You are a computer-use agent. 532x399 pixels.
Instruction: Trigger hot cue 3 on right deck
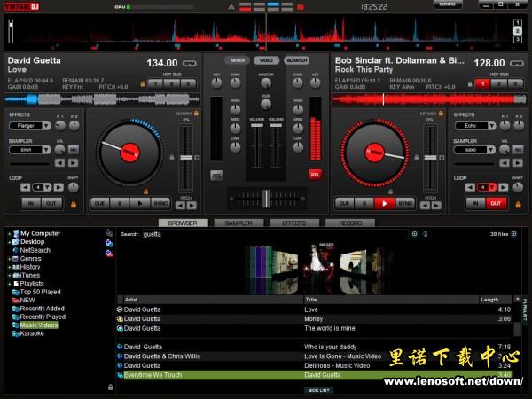(515, 83)
